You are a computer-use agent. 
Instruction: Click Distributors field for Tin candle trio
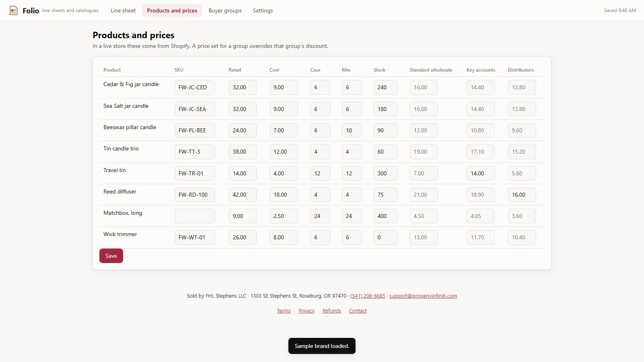point(522,152)
